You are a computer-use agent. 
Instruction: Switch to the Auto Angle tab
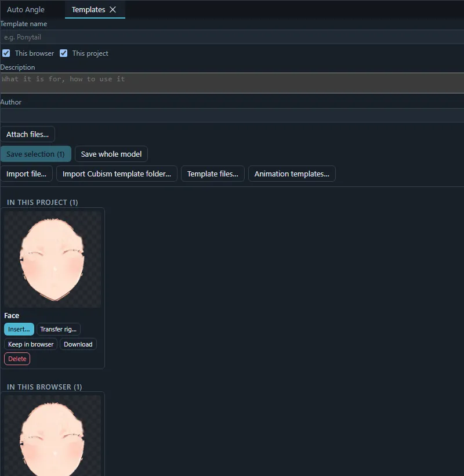coord(26,9)
